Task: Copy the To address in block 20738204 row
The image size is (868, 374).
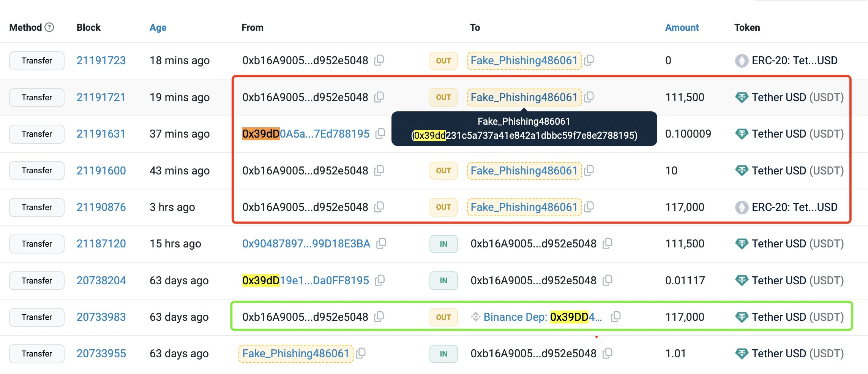Action: (x=608, y=280)
